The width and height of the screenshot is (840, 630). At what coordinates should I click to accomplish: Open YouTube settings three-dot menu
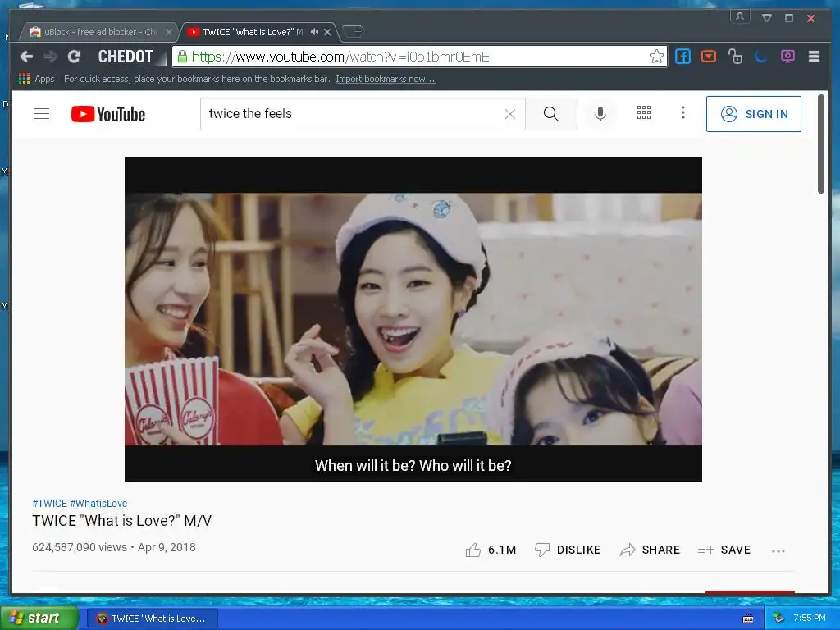tap(682, 112)
